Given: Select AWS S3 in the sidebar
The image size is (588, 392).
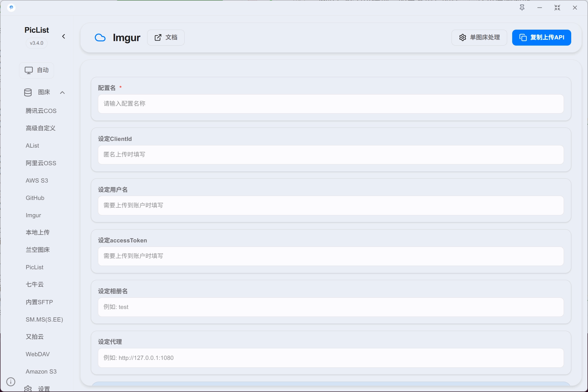Looking at the screenshot, I should click(x=37, y=181).
